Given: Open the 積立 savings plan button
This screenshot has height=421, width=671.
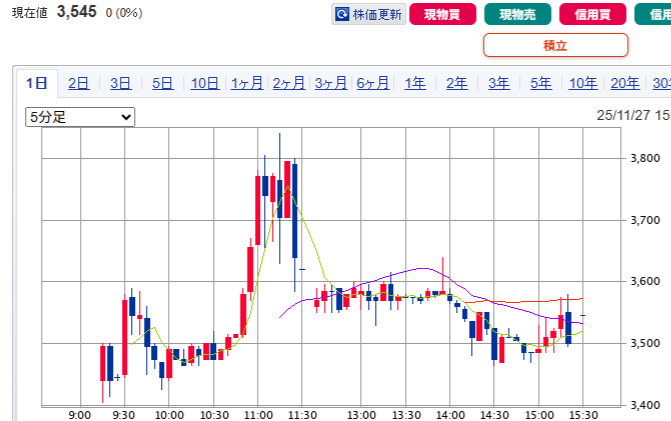Looking at the screenshot, I should (x=555, y=45).
